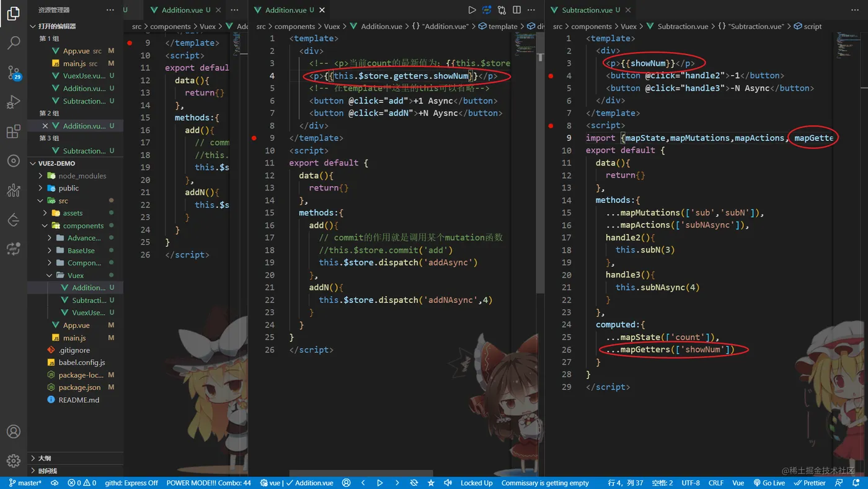
Task: Open the Run and Debug view
Action: coord(14,102)
